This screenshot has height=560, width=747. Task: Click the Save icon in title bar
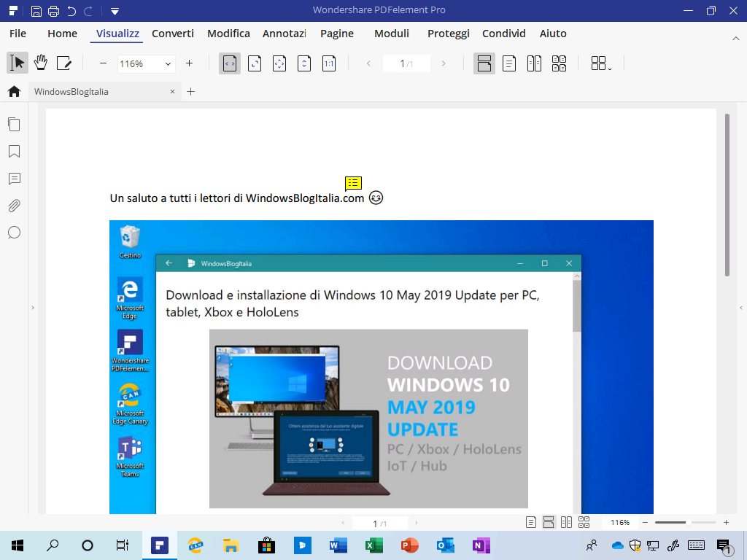pyautogui.click(x=36, y=11)
